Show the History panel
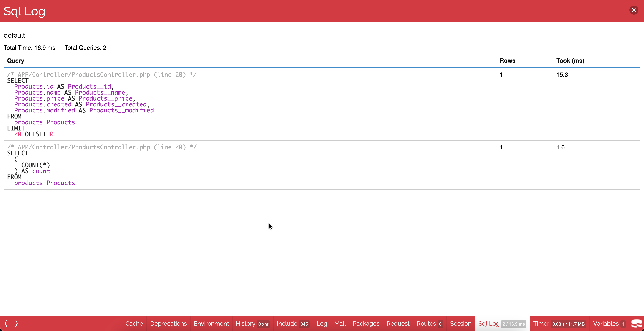The image size is (644, 331). (252, 324)
